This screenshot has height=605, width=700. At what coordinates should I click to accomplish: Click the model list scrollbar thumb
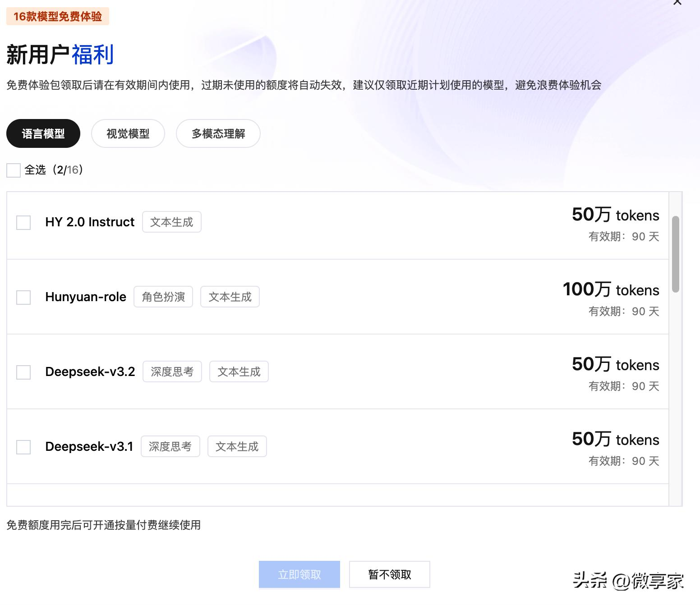675,254
